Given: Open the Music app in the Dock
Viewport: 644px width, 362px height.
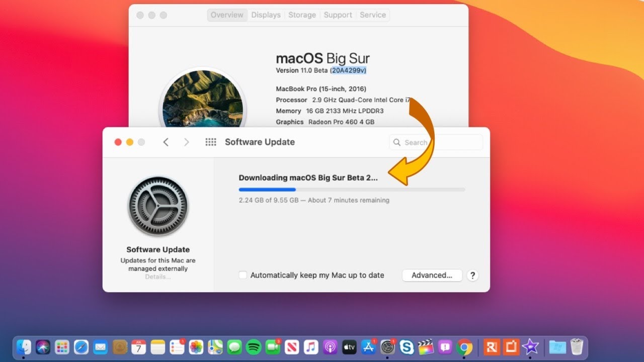Looking at the screenshot, I should tap(311, 347).
